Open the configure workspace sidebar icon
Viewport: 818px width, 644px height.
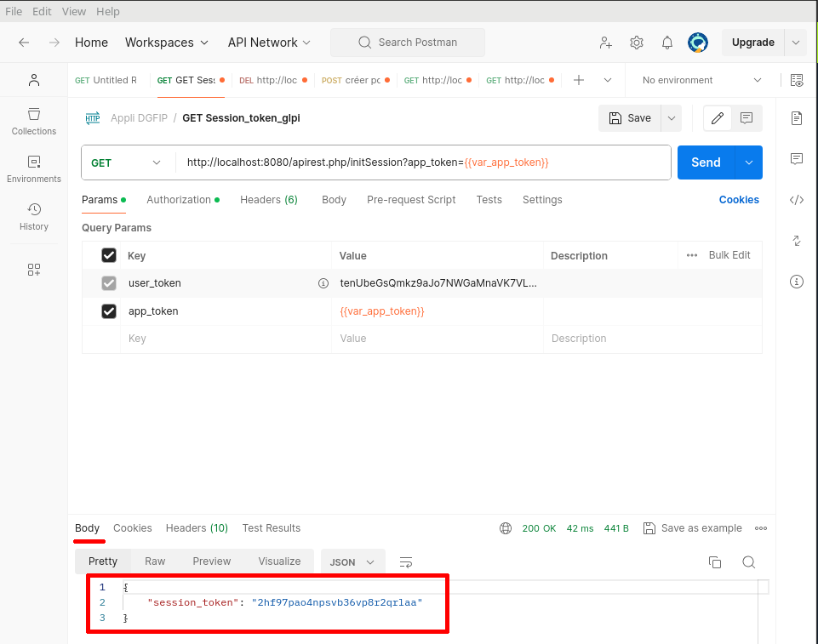click(34, 270)
